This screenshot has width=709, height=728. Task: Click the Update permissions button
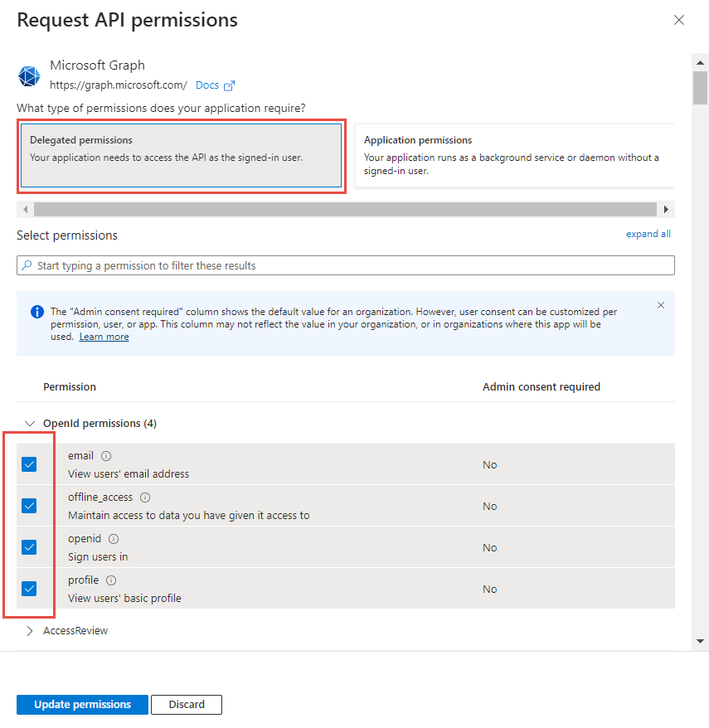click(x=82, y=705)
